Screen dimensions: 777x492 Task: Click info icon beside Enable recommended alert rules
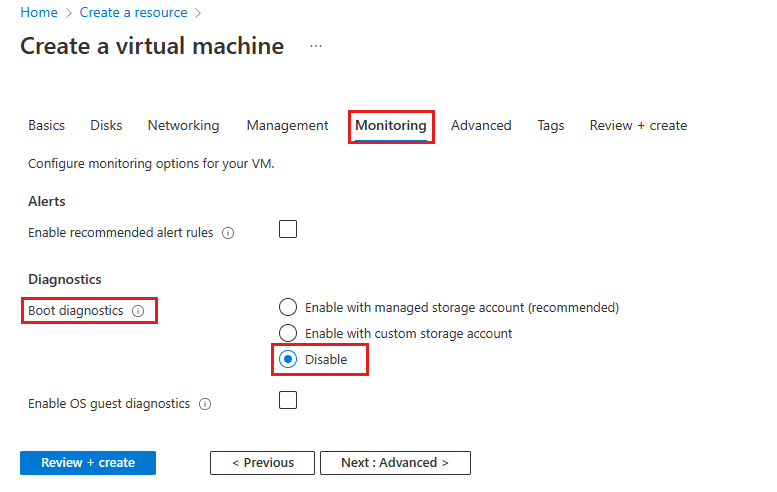tap(228, 233)
